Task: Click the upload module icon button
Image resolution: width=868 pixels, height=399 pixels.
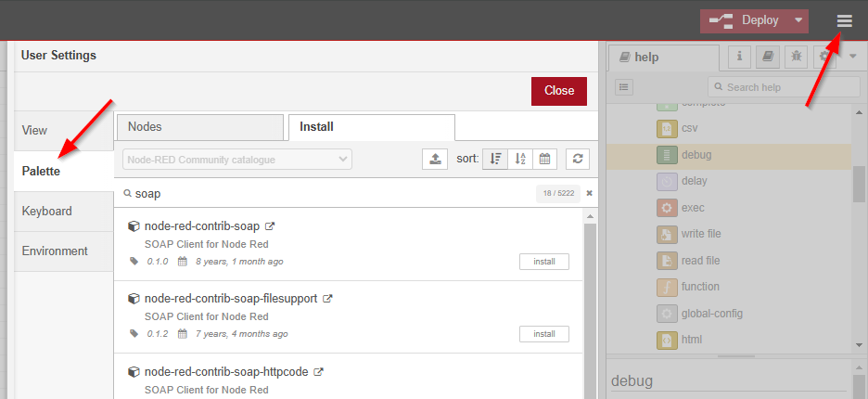Action: pos(434,159)
